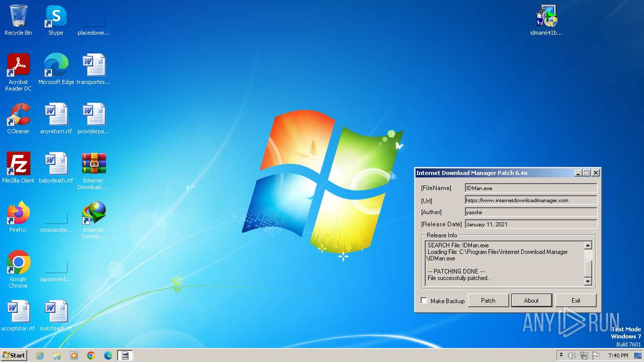The width and height of the screenshot is (644, 362).
Task: Click into the [Url] text field
Action: coord(531,200)
